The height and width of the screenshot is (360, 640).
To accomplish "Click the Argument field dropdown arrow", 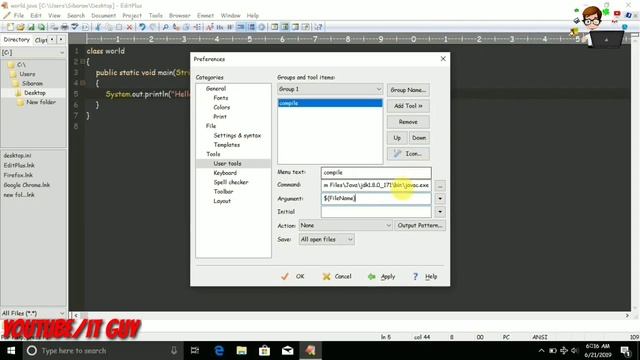I will coord(440,198).
